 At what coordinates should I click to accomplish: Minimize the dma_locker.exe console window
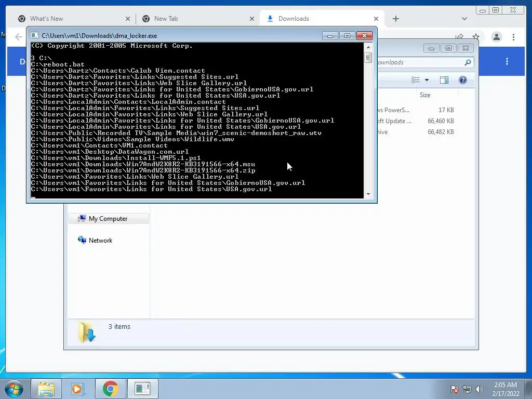pyautogui.click(x=330, y=36)
